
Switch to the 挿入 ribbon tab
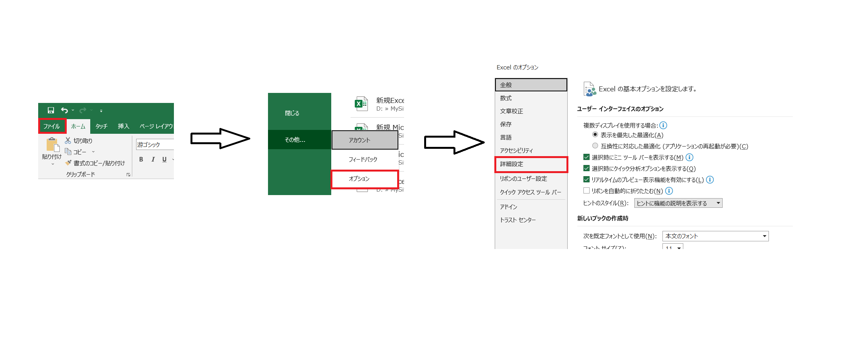123,126
